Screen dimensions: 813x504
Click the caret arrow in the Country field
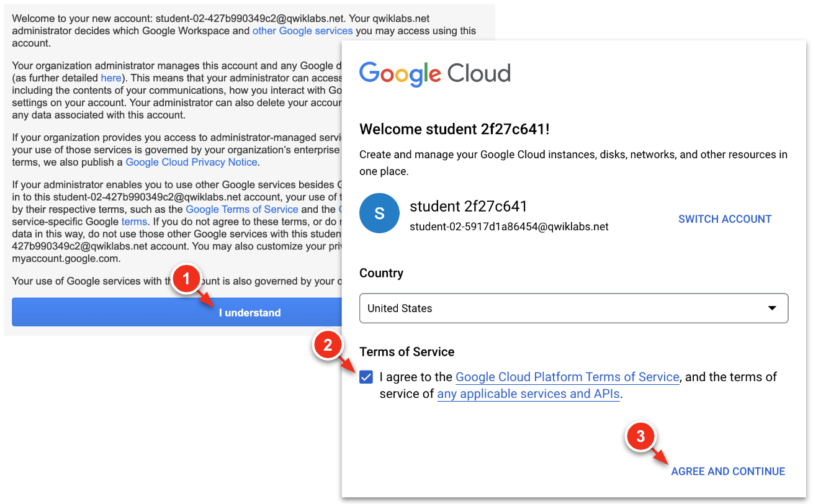pos(772,308)
